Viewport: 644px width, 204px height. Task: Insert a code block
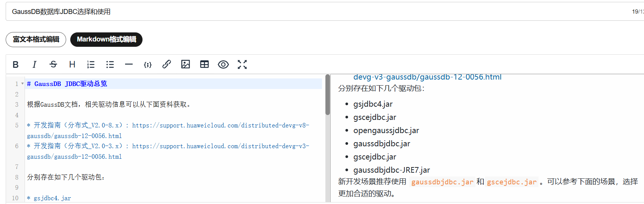148,64
